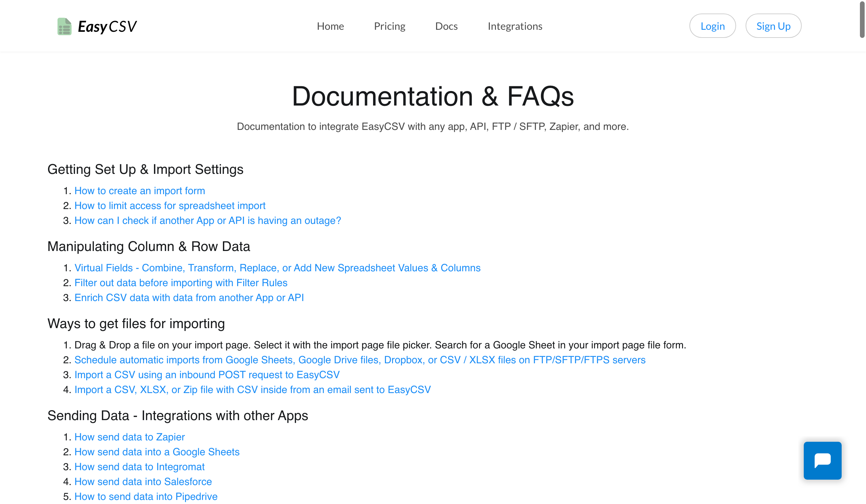The width and height of the screenshot is (866, 504).
Task: Click the 'Manipulating Column & Row Data' heading
Action: tap(149, 246)
